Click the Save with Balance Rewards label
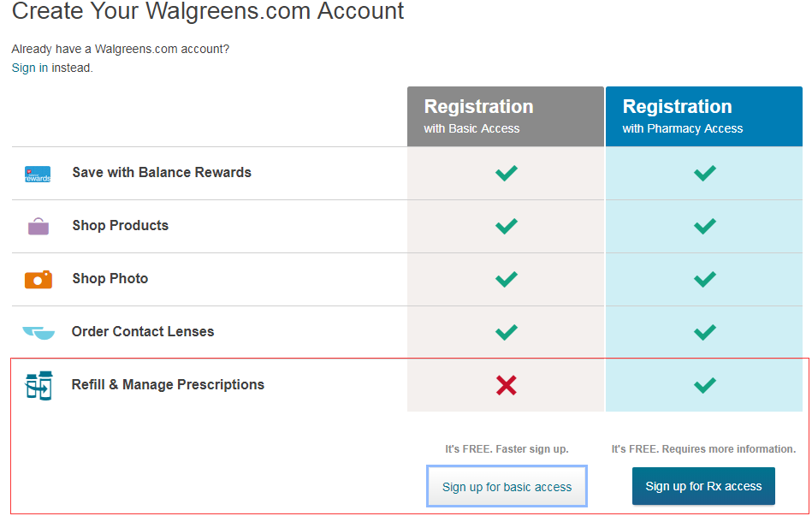The image size is (812, 516). click(x=162, y=173)
